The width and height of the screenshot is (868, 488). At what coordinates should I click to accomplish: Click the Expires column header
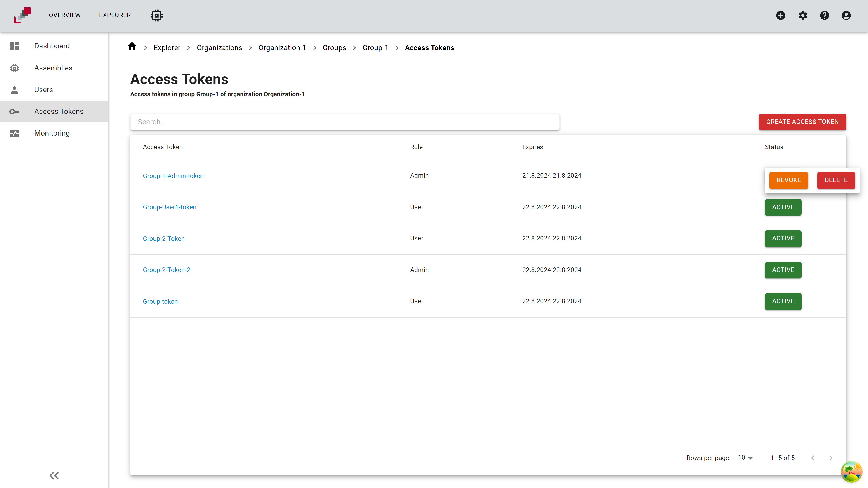point(532,147)
